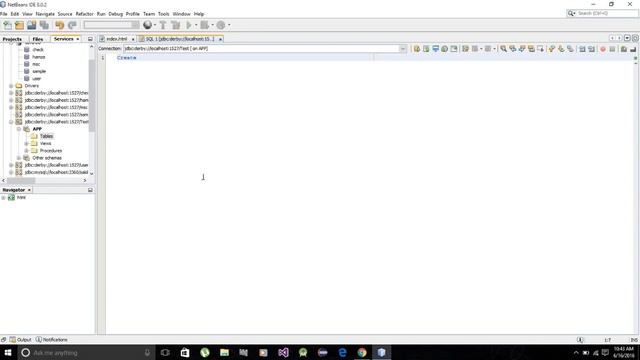Open the Output panel button
The width and height of the screenshot is (640, 360).
click(20, 340)
